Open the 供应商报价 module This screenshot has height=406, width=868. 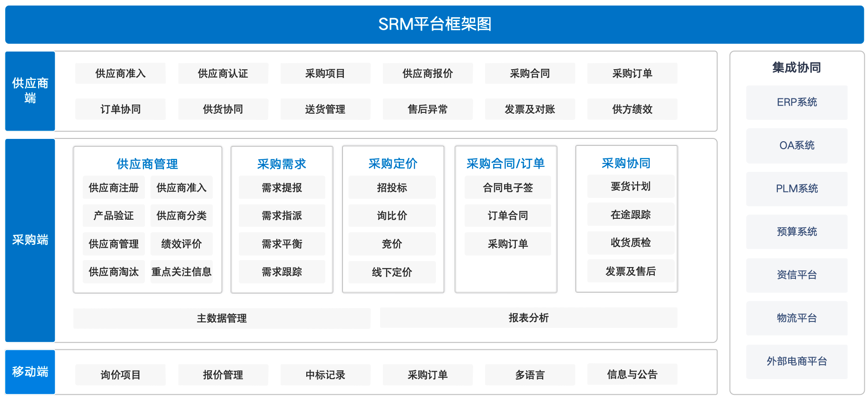(x=427, y=73)
